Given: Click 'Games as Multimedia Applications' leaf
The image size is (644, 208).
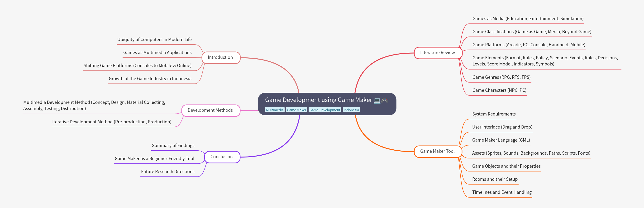Looking at the screenshot, I should (157, 52).
